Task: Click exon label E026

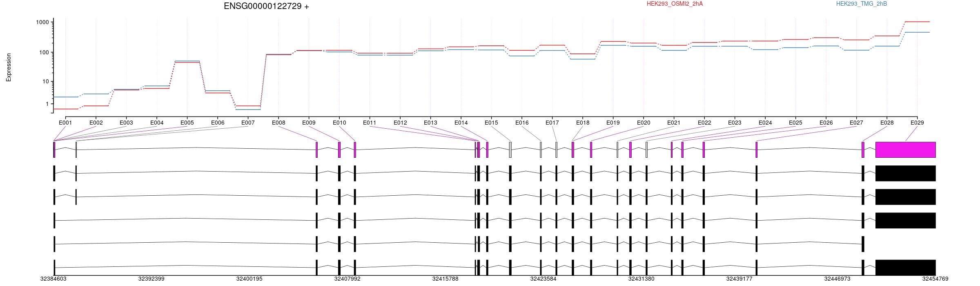Action: [826, 123]
